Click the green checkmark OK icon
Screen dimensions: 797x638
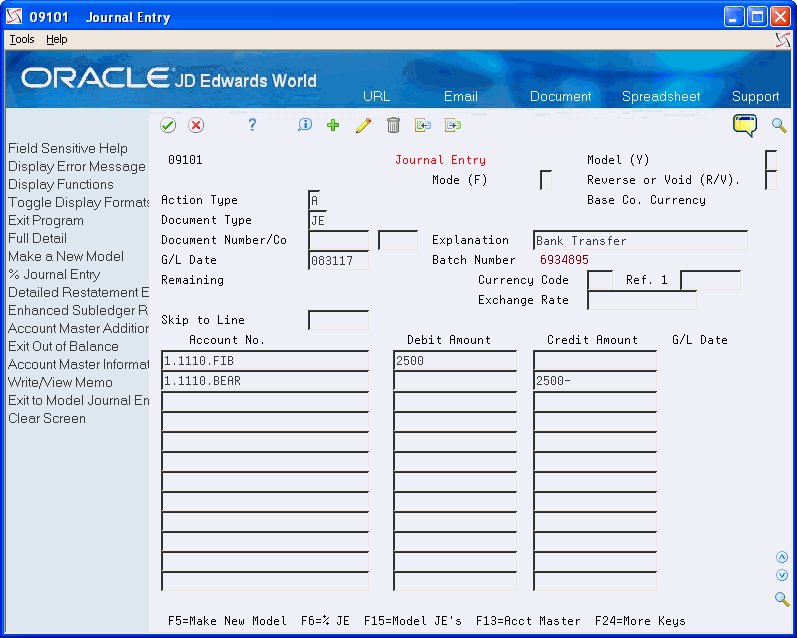(168, 125)
